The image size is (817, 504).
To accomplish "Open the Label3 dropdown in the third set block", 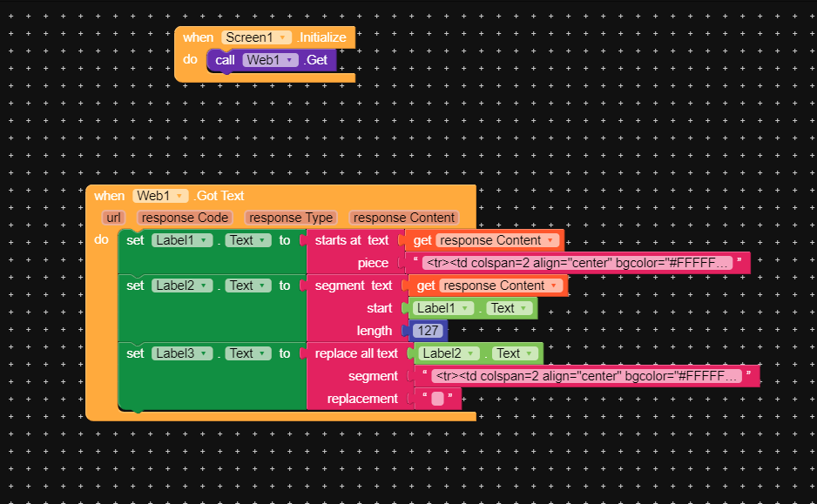I will click(204, 353).
